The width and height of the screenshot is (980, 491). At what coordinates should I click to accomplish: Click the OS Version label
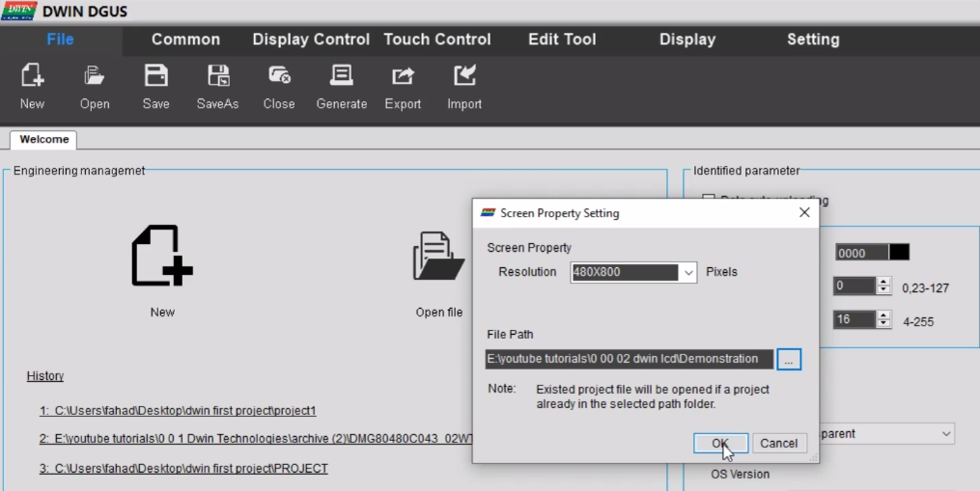740,475
